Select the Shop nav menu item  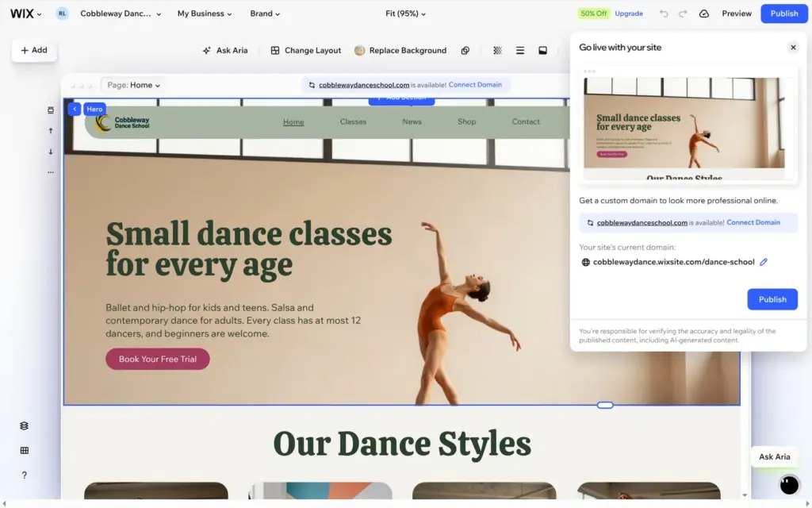466,121
